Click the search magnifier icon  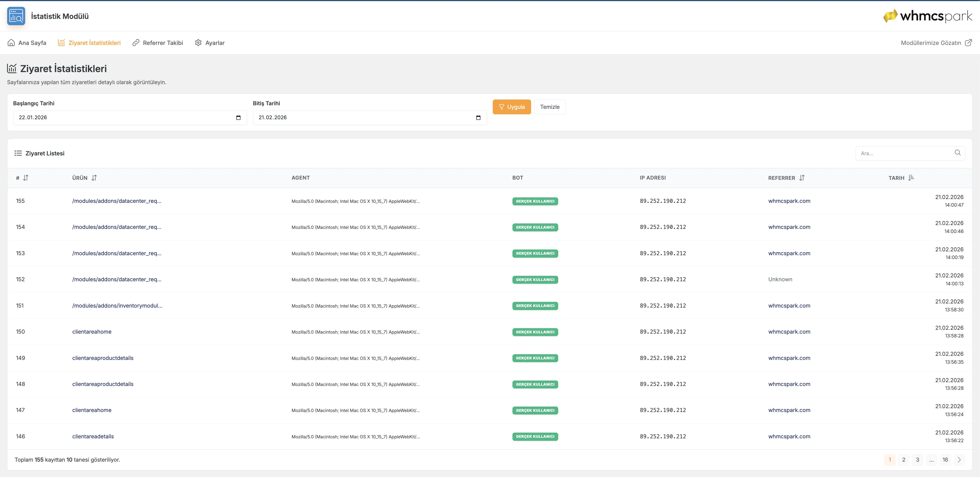(958, 153)
